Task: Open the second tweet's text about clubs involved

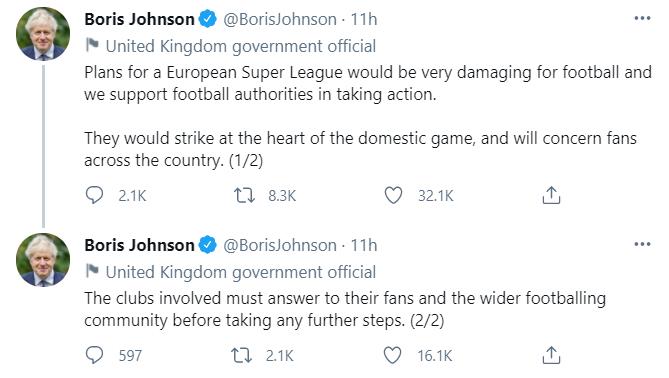Action: tap(345, 309)
